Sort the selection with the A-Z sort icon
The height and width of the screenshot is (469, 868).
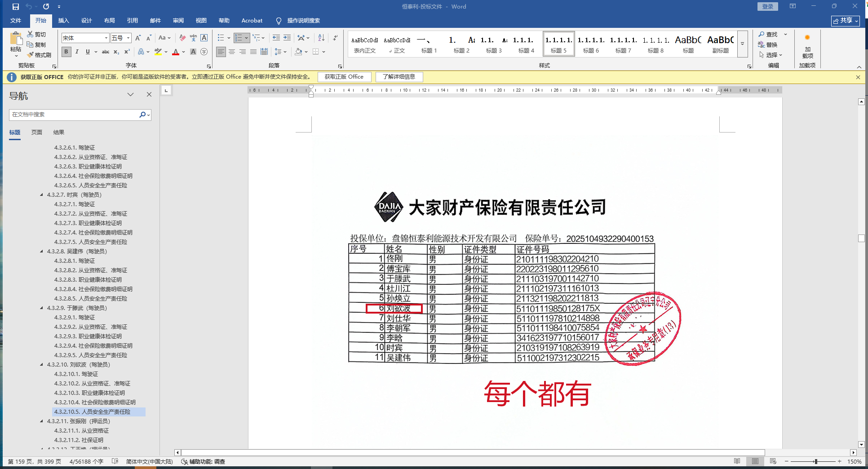coord(321,38)
